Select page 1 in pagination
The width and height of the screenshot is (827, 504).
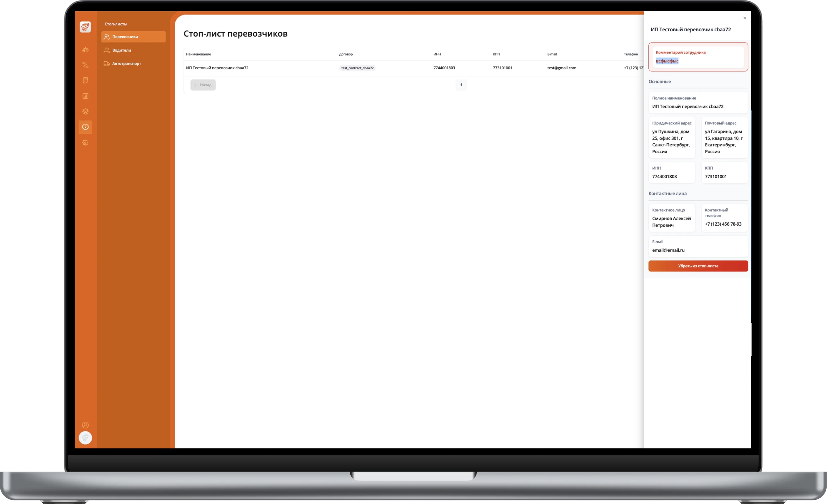461,85
